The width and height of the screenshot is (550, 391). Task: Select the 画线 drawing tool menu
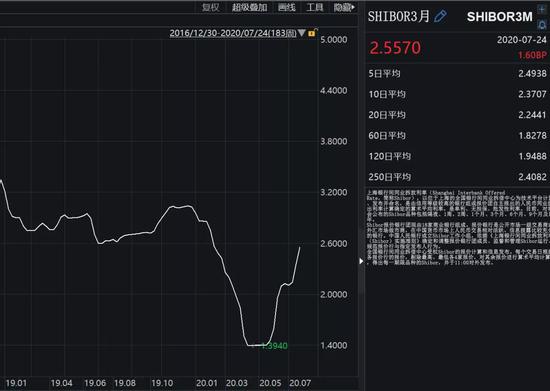click(x=287, y=7)
